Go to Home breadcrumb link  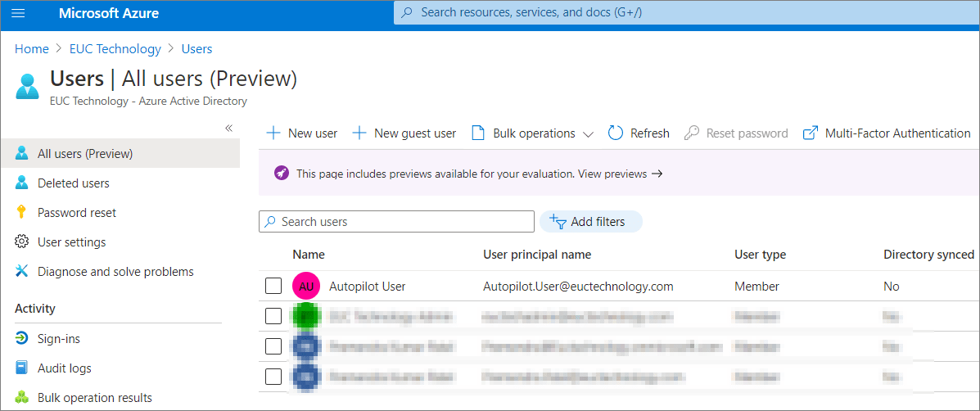(32, 49)
